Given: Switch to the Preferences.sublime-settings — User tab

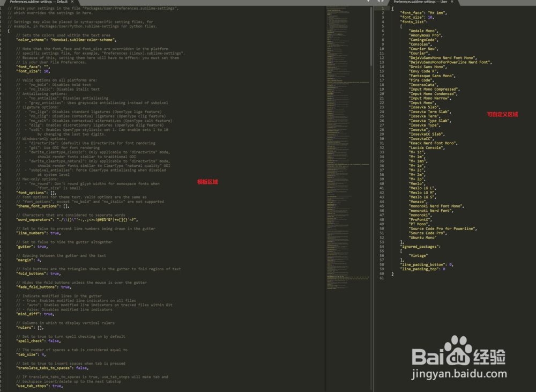Looking at the screenshot, I should click(x=420, y=2).
